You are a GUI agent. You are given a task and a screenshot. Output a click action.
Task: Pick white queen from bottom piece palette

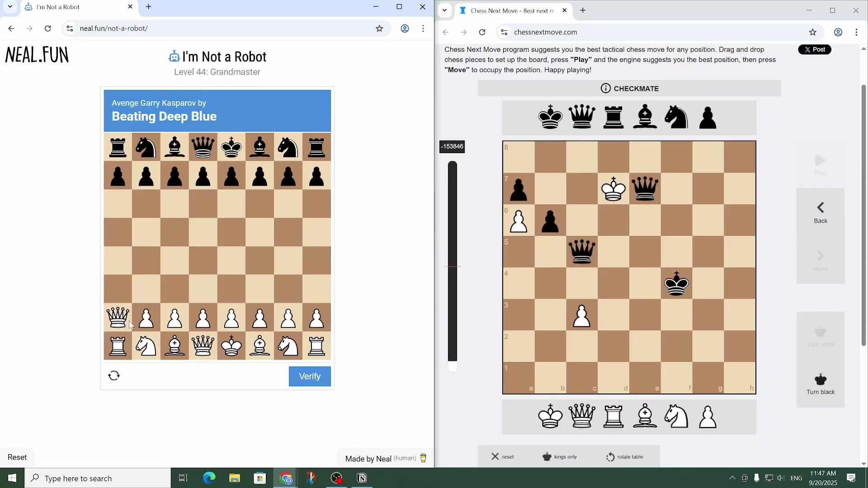(582, 416)
